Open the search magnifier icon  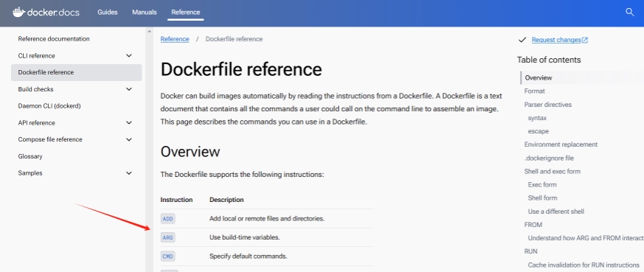pyautogui.click(x=630, y=12)
